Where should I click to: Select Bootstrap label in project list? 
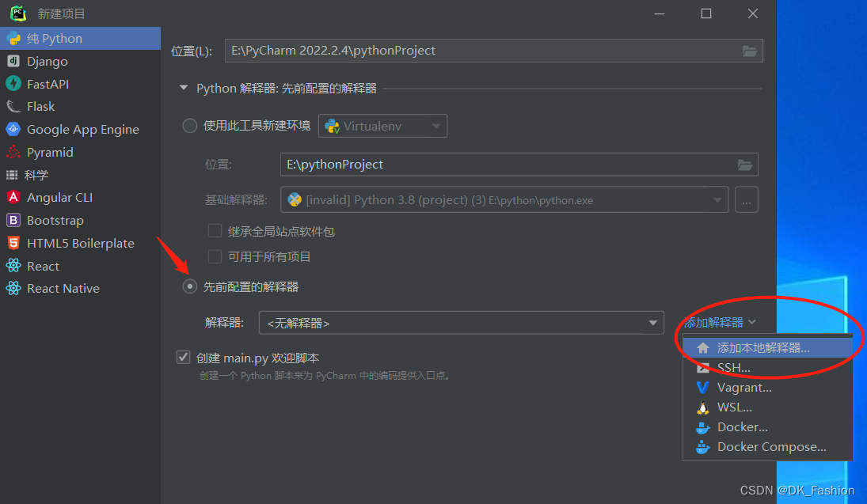[x=55, y=220]
